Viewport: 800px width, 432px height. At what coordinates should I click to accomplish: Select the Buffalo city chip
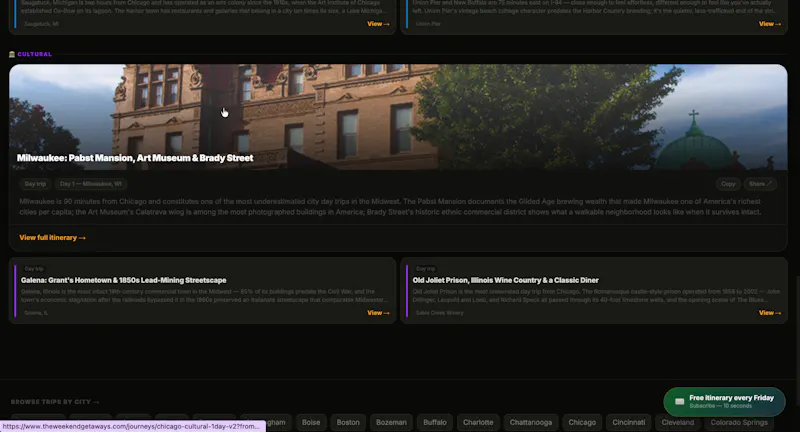435,422
